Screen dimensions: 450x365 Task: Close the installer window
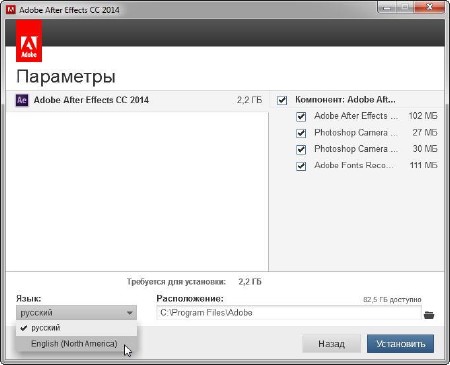pos(429,7)
